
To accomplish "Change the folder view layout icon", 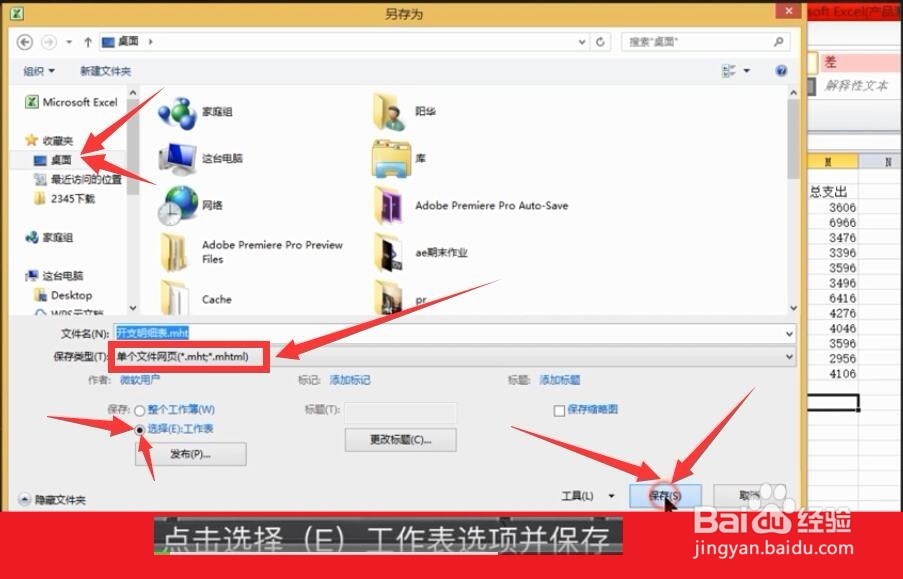I will [729, 71].
